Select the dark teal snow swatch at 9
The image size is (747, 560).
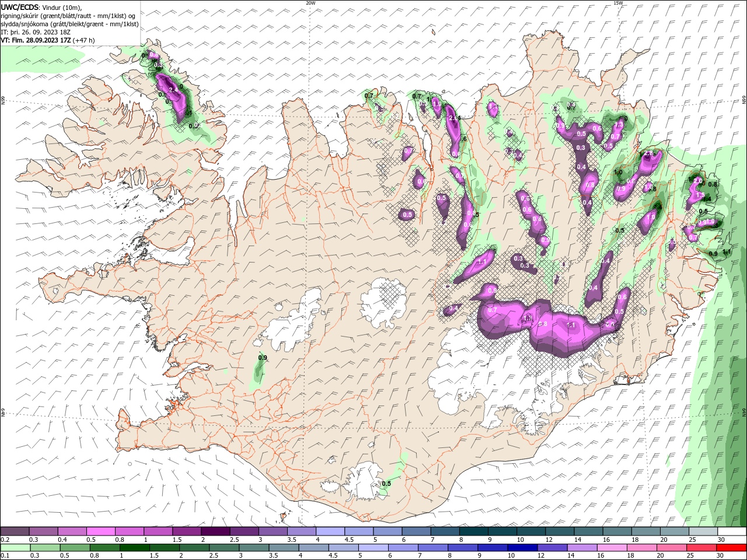point(474,531)
